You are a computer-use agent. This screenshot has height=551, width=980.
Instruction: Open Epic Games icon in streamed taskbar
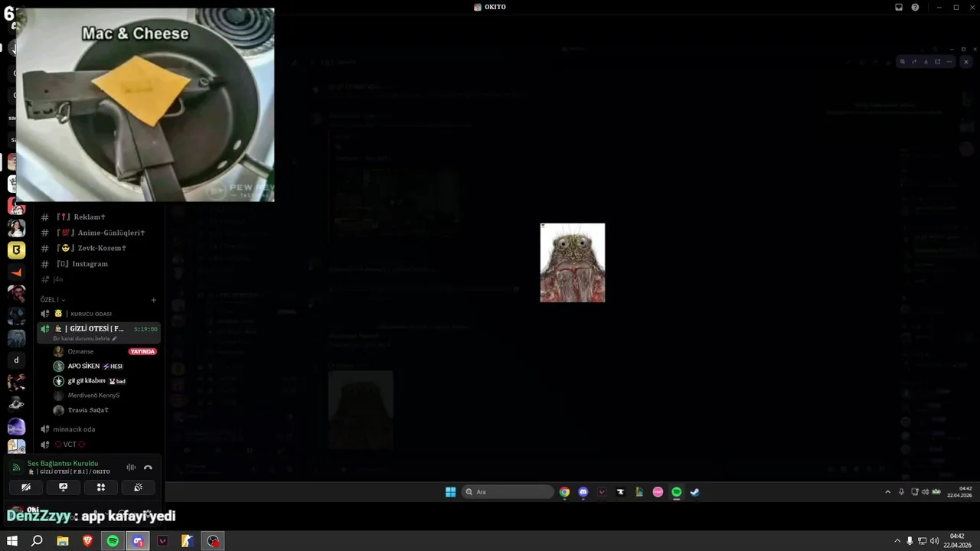620,492
